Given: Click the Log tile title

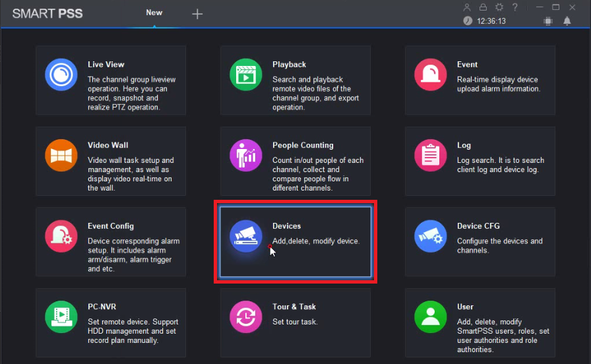Looking at the screenshot, I should (464, 145).
